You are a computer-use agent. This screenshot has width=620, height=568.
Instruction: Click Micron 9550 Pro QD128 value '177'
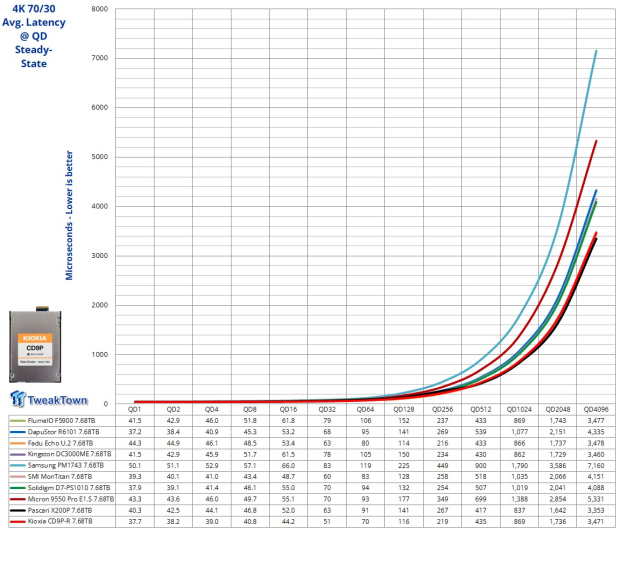point(404,499)
